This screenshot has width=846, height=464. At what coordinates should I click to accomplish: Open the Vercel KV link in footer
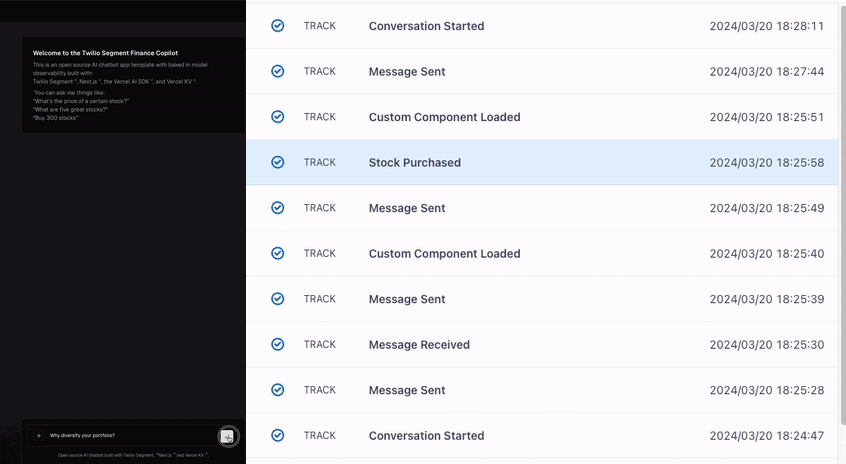tap(191, 454)
